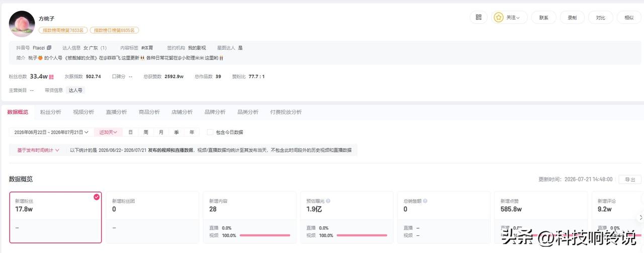Viewport: 644px width, 253px height.
Task: Open the 直播分析 tab
Action: click(x=116, y=112)
